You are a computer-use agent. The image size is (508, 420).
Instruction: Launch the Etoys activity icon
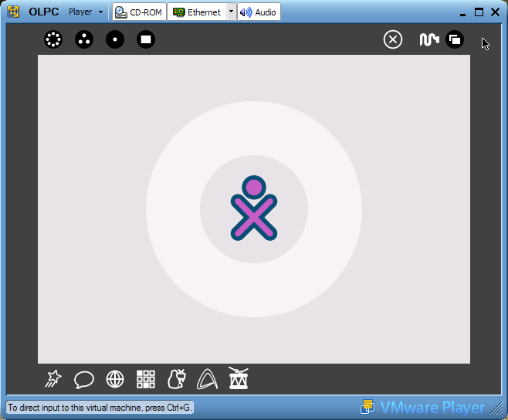pyautogui.click(x=177, y=379)
